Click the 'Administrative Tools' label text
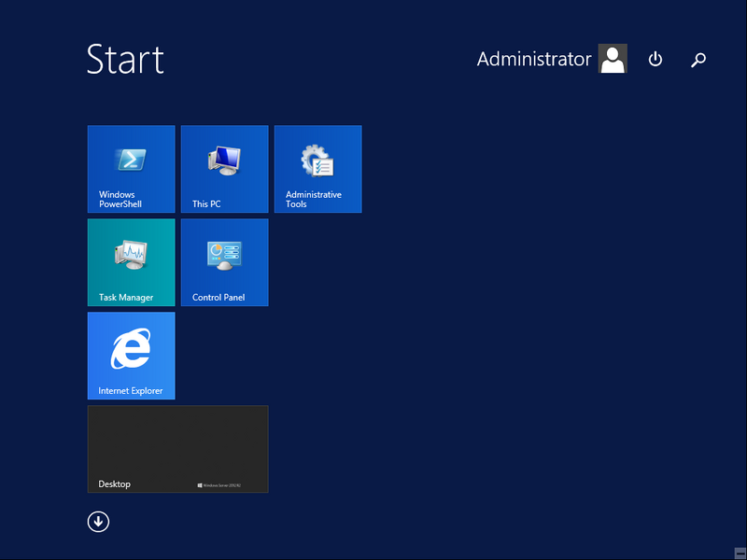 point(314,200)
